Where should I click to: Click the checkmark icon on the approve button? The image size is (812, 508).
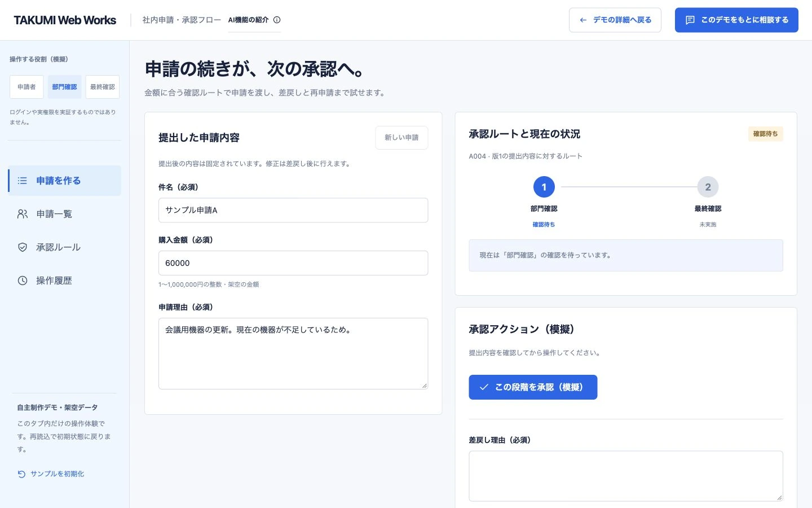[484, 387]
